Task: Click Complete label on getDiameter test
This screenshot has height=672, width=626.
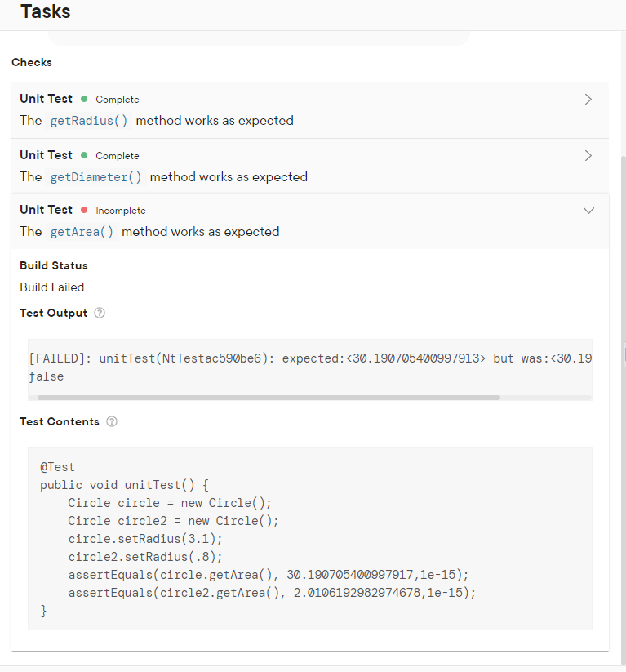Action: point(118,156)
